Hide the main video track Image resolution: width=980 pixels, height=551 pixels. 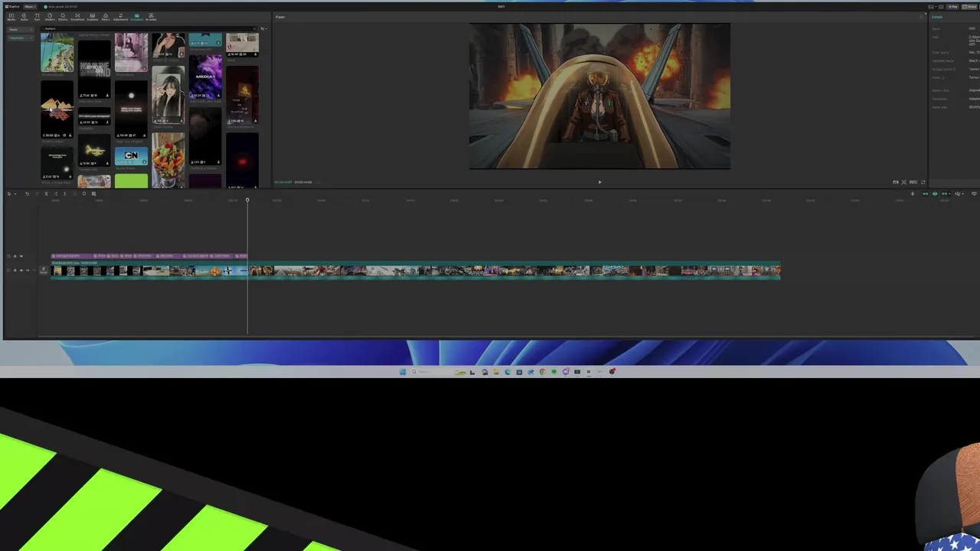click(x=21, y=270)
